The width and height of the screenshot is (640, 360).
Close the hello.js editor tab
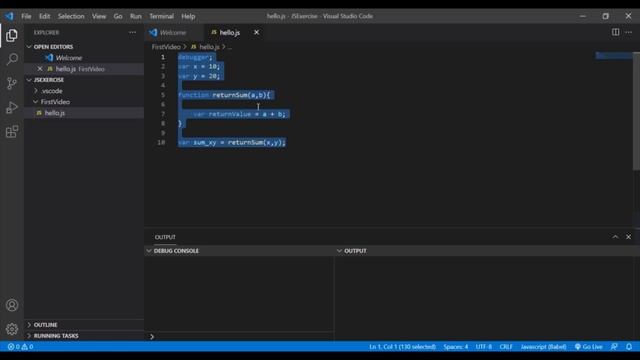(256, 32)
